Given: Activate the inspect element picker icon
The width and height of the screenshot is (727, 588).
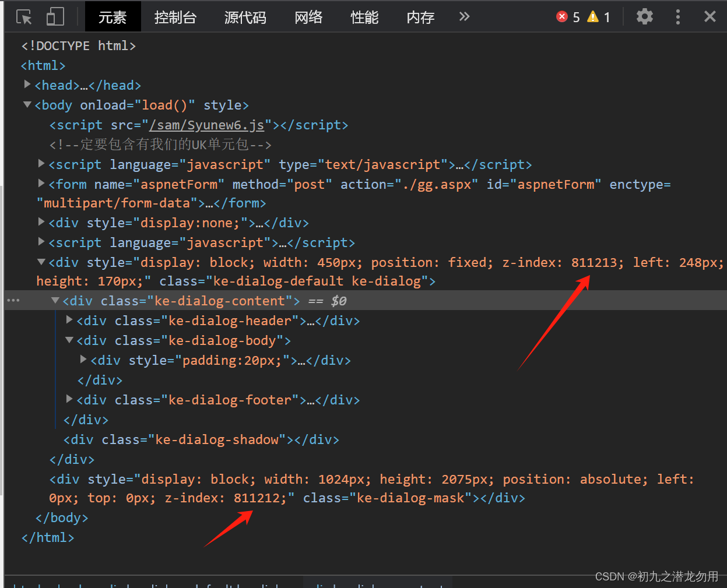Looking at the screenshot, I should 24,17.
